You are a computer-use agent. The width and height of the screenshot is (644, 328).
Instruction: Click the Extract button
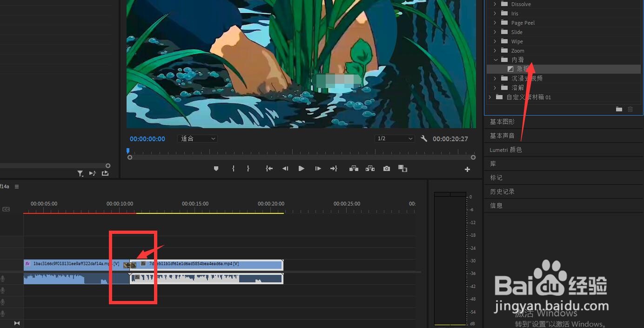point(370,169)
